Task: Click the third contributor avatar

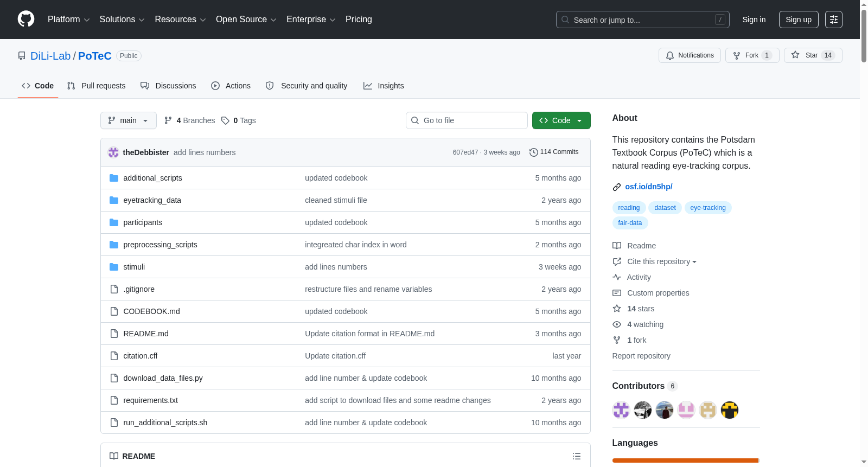Action: coord(665,410)
